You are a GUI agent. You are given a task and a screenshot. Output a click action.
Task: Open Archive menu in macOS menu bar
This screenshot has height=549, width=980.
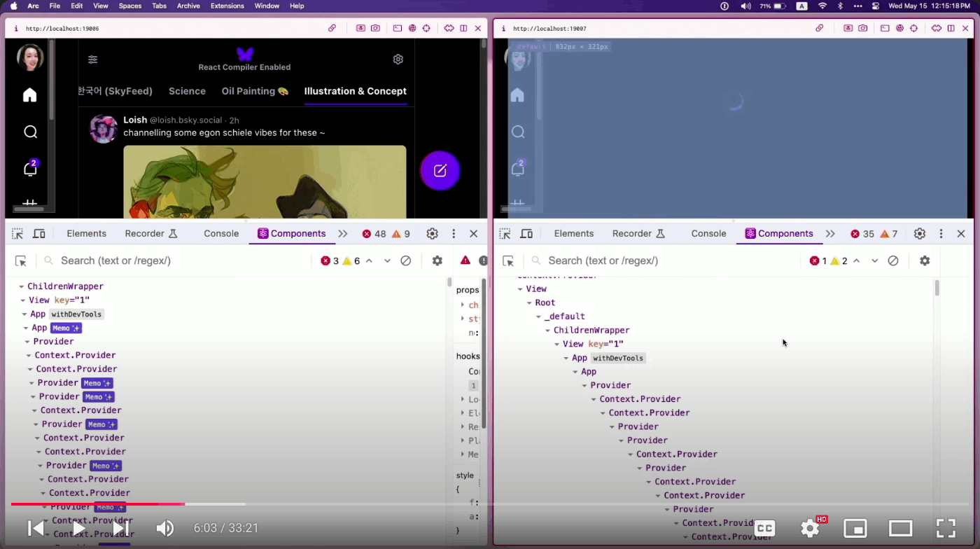tap(188, 6)
